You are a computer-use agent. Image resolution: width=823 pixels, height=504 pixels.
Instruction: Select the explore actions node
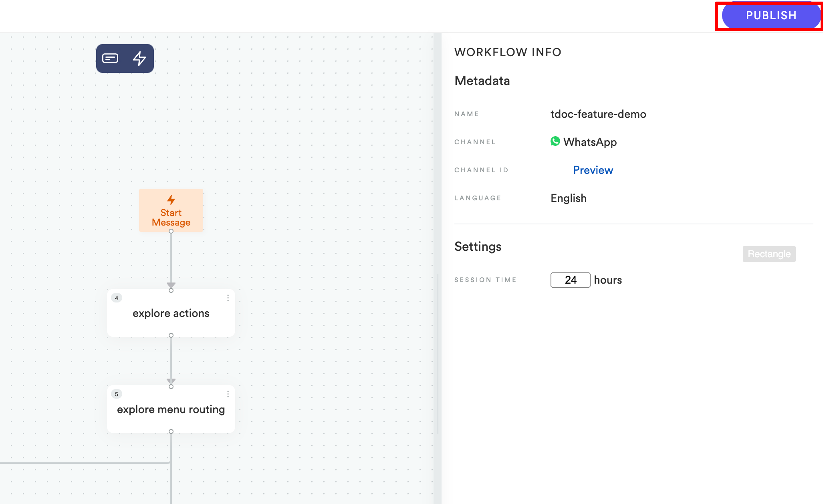171,313
